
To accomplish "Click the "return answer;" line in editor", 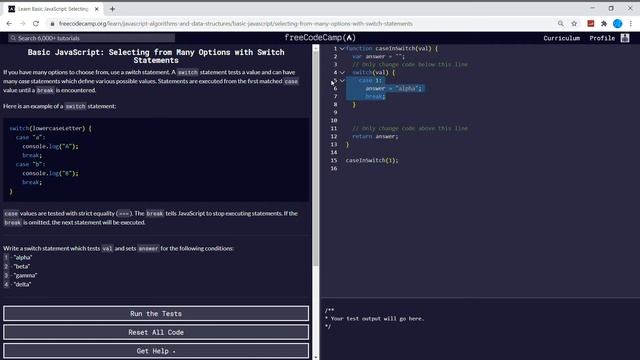I will coord(375,136).
